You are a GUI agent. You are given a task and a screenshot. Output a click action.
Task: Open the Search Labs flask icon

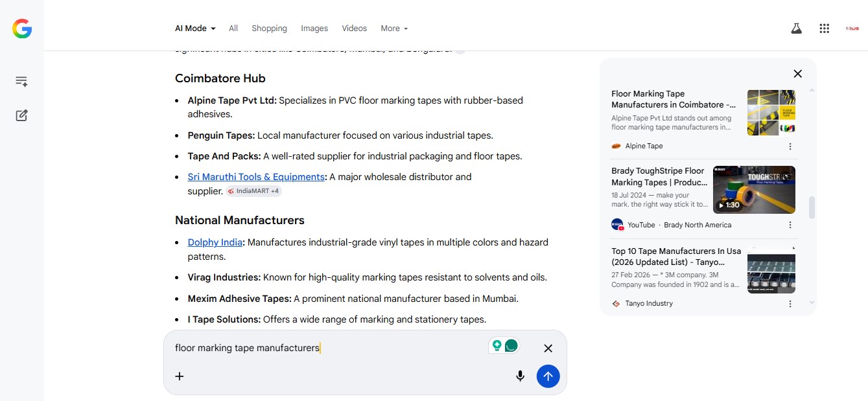796,29
